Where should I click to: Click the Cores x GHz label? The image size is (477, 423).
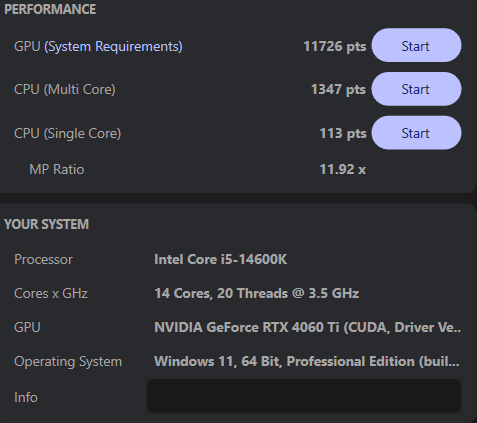(x=51, y=294)
